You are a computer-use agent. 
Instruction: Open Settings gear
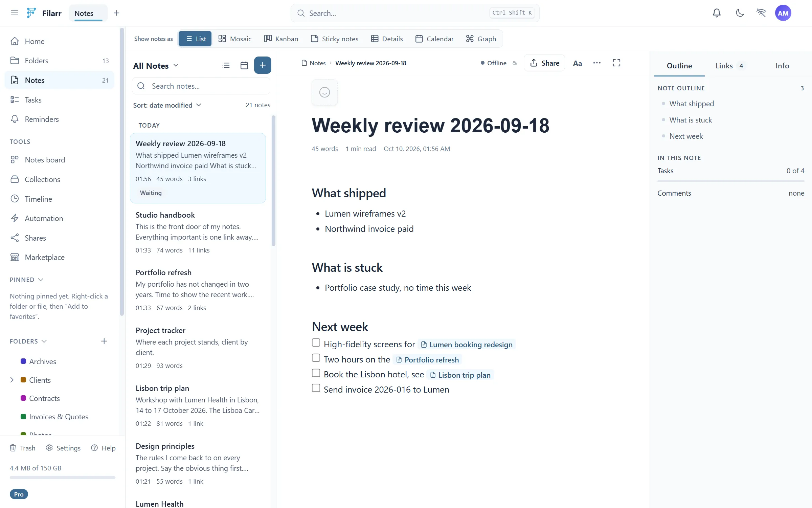tap(63, 448)
